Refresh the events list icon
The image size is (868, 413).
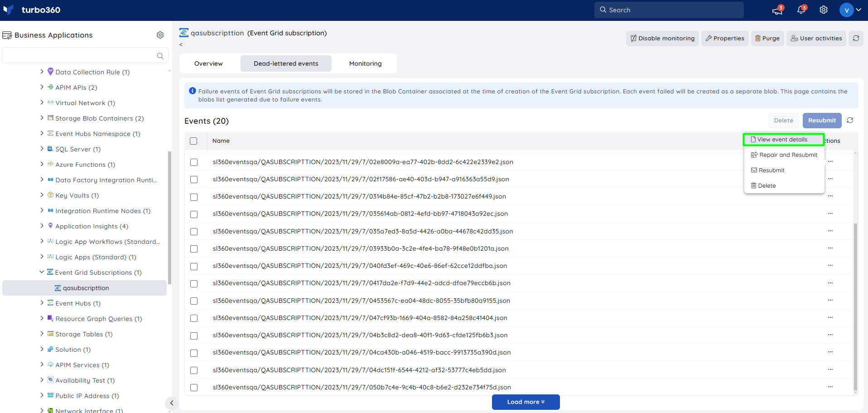850,121
